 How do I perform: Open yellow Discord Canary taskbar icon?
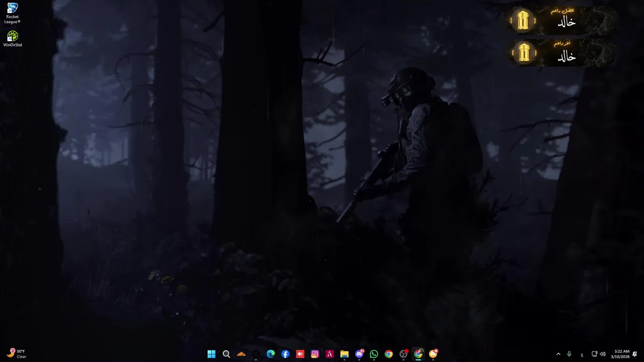pos(433,354)
